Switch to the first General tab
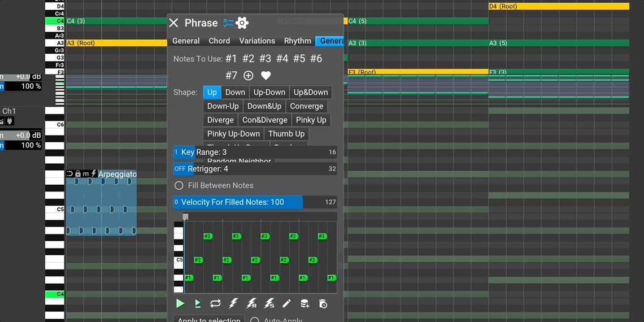644x322 pixels. coord(186,41)
